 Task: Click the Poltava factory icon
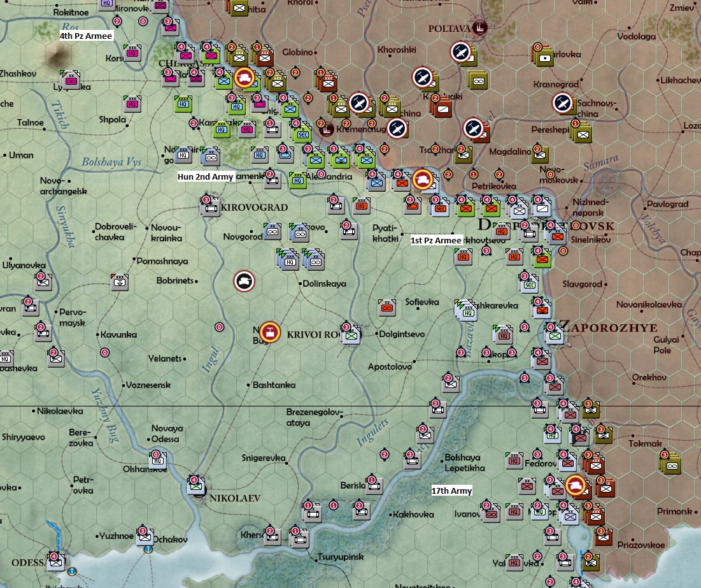[480, 28]
